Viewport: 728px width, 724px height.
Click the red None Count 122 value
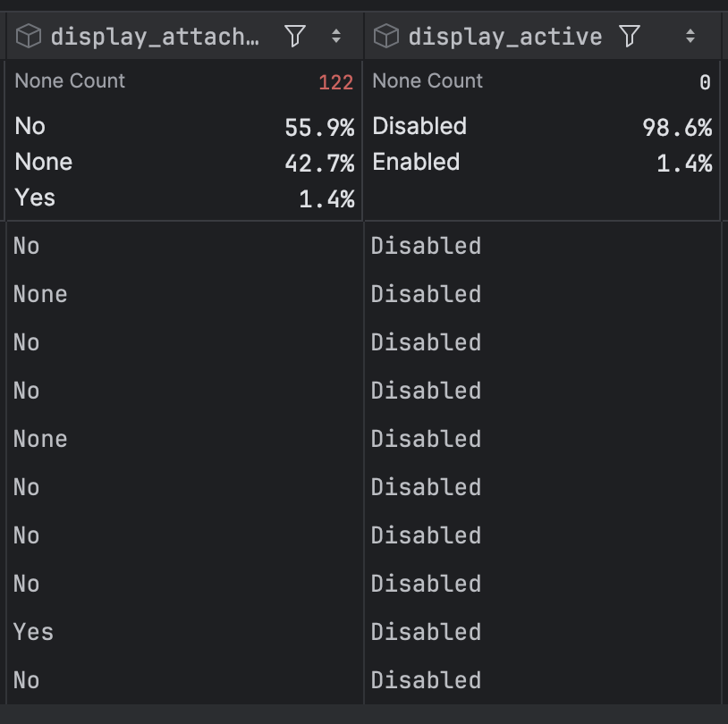click(x=335, y=82)
